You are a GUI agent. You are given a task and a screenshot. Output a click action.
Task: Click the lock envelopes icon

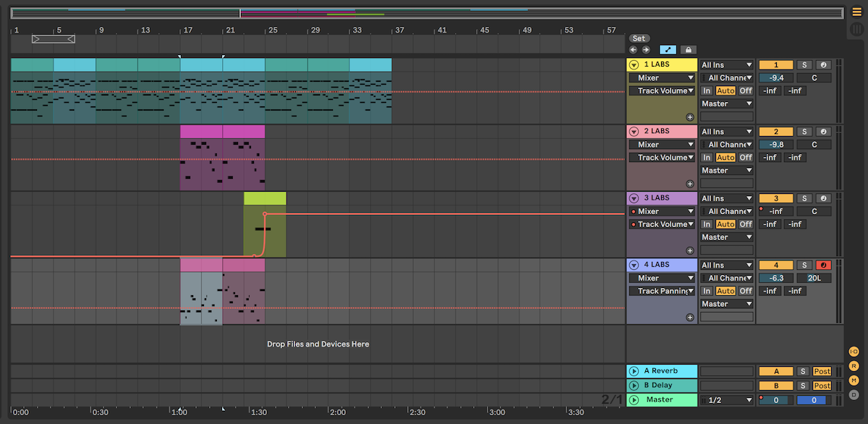687,50
